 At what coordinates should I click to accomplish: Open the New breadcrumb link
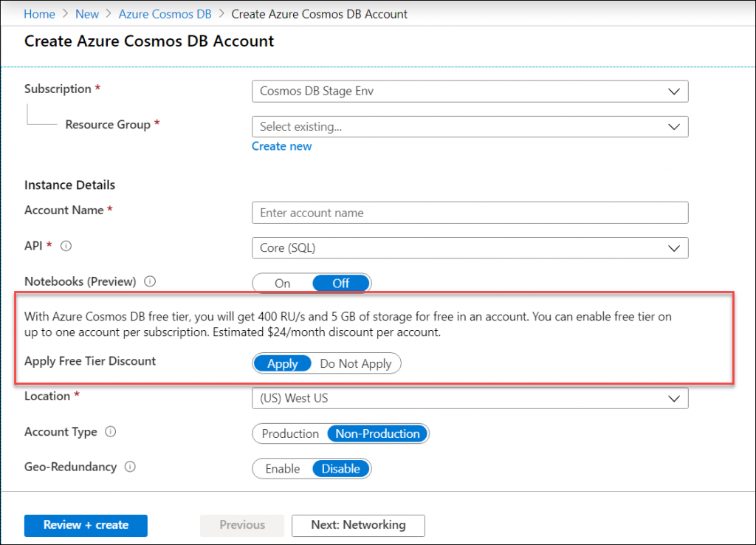(x=87, y=13)
